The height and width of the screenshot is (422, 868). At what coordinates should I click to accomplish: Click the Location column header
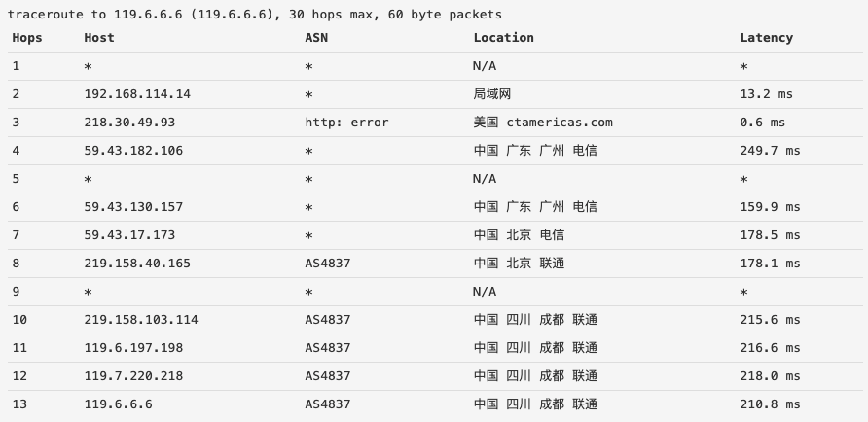click(503, 38)
